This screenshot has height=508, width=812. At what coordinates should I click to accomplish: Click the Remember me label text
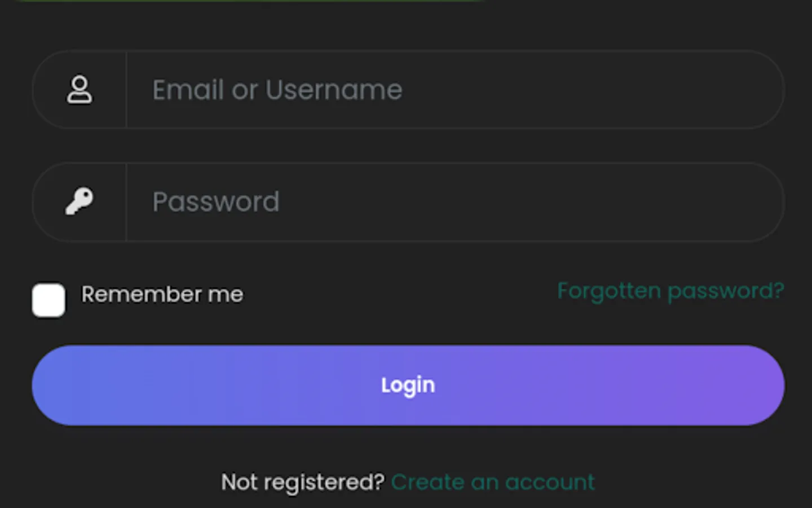(x=162, y=294)
